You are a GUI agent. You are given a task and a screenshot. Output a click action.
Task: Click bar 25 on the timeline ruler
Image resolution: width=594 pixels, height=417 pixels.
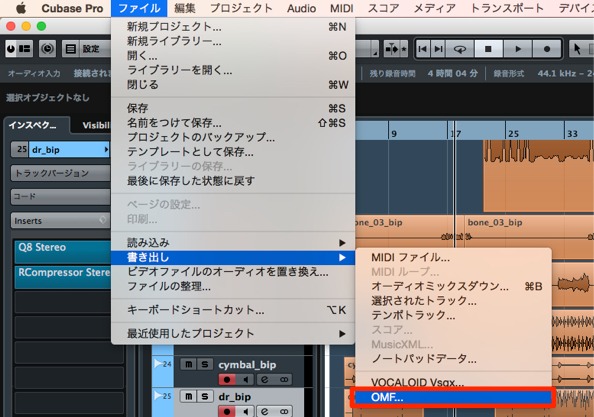pos(513,133)
